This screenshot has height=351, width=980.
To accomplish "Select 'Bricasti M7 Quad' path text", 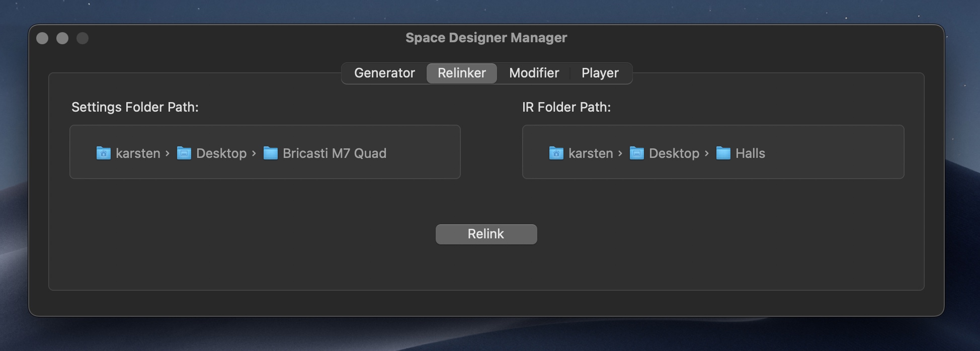I will [x=335, y=153].
